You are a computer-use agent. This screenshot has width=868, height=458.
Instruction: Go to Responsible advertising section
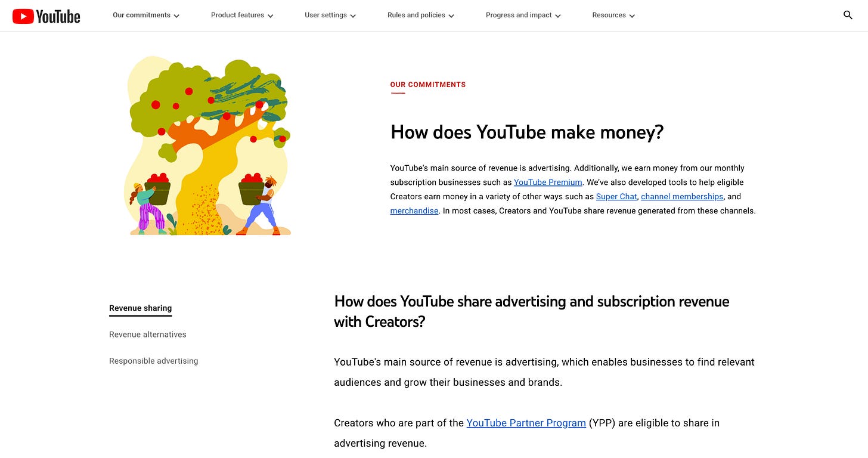(153, 361)
